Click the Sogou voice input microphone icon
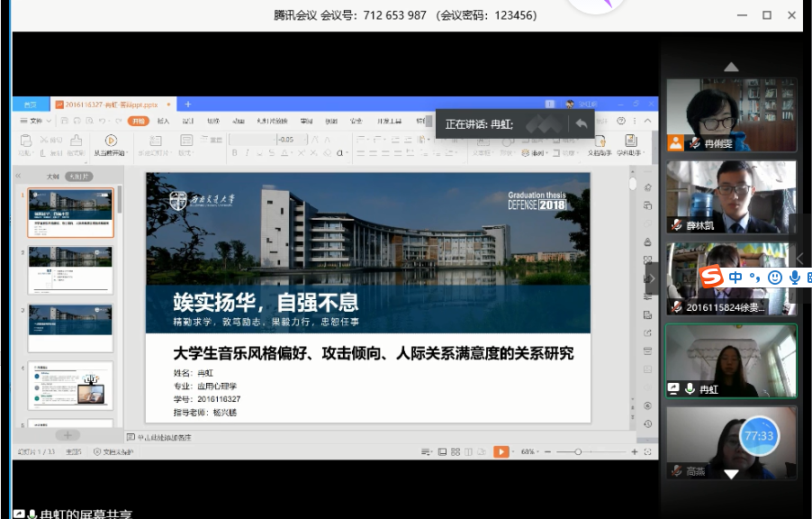 (794, 278)
